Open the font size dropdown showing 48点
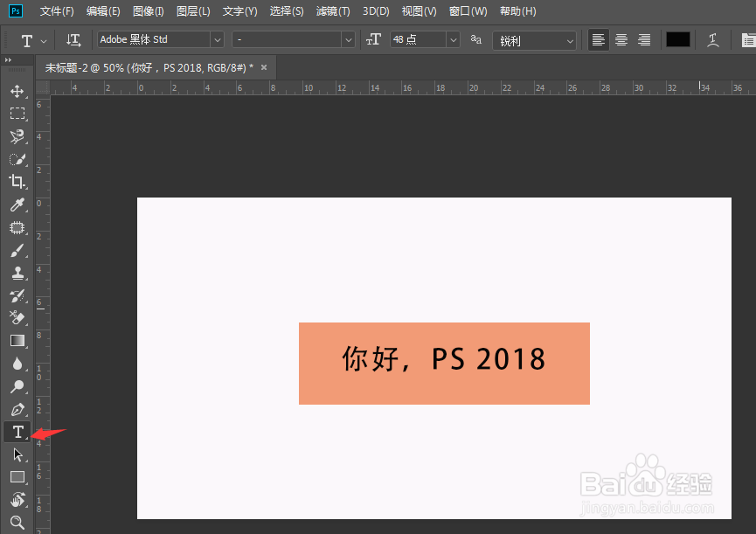The width and height of the screenshot is (756, 534). click(x=453, y=39)
